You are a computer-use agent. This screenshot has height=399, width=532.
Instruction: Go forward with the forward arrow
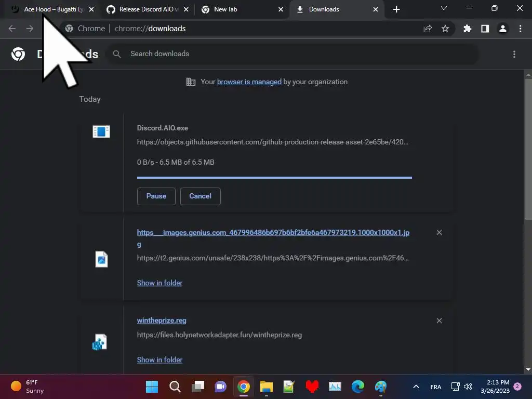[30, 29]
